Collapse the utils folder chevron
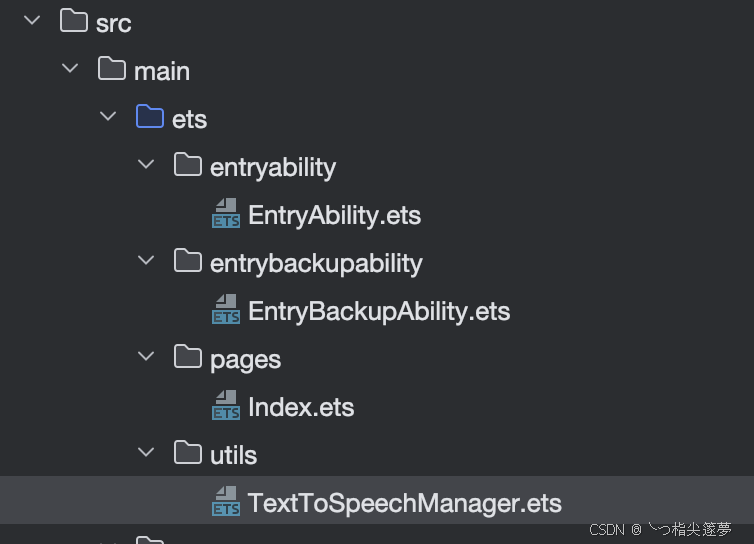Image resolution: width=754 pixels, height=544 pixels. (x=146, y=452)
